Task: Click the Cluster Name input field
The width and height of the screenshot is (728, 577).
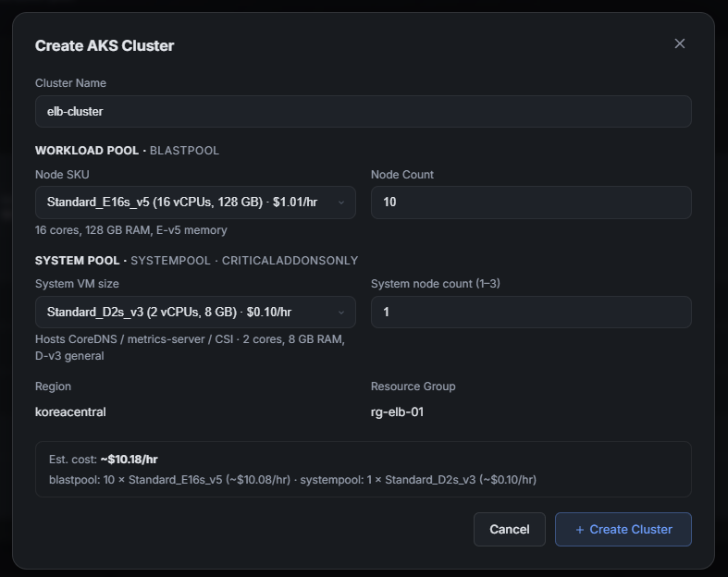Action: pos(363,111)
